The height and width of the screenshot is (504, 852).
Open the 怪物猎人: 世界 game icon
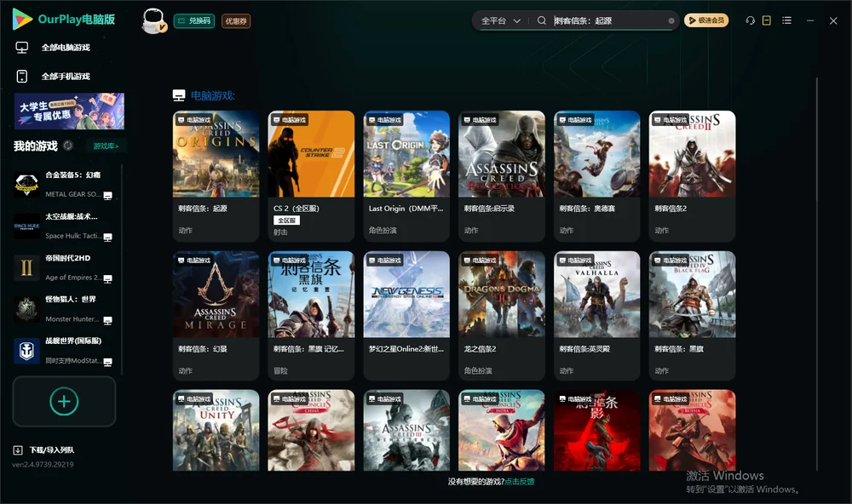coord(26,310)
